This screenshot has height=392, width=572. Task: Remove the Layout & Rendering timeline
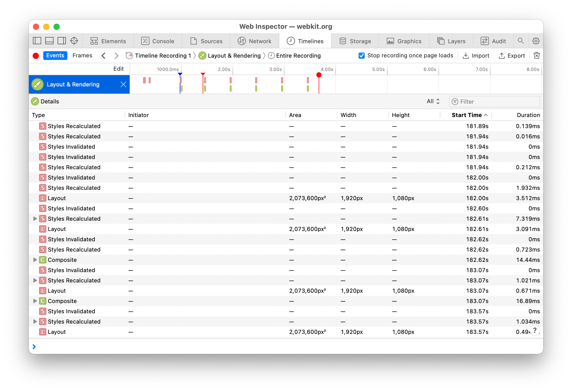123,84
